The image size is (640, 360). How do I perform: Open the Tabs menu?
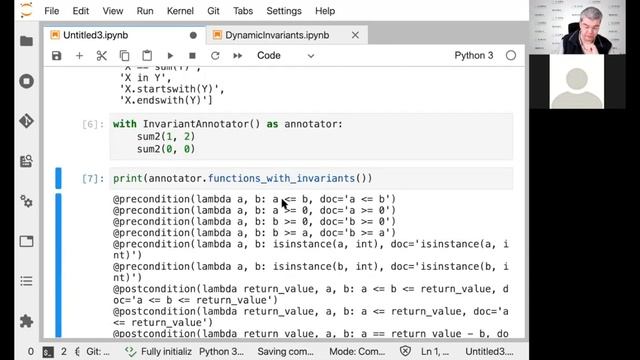pos(243,11)
